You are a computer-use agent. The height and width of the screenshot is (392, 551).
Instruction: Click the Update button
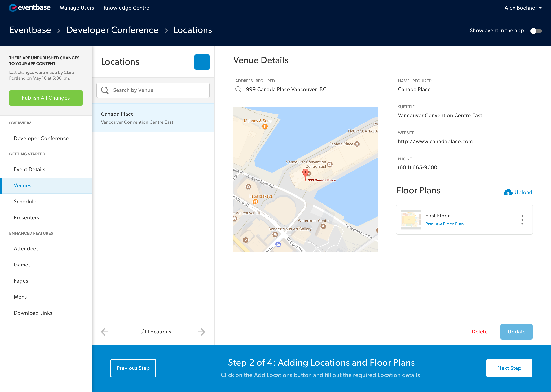point(517,332)
